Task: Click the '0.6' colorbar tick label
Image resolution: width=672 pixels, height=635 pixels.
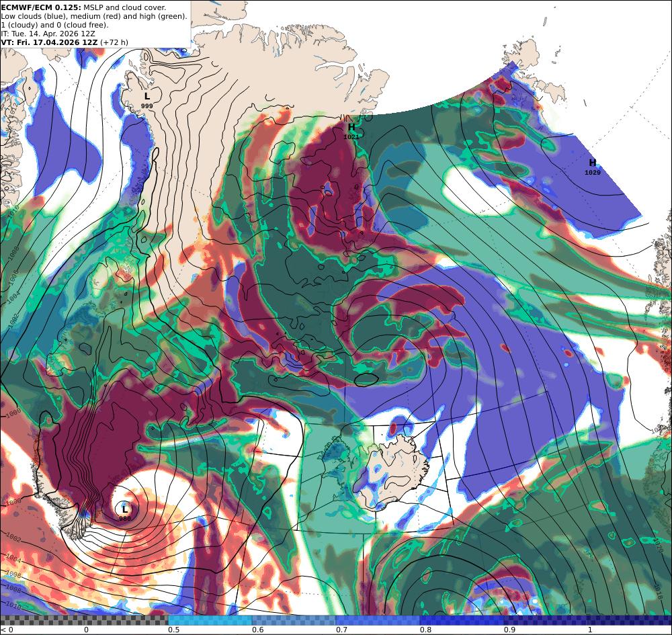Action: click(x=257, y=630)
